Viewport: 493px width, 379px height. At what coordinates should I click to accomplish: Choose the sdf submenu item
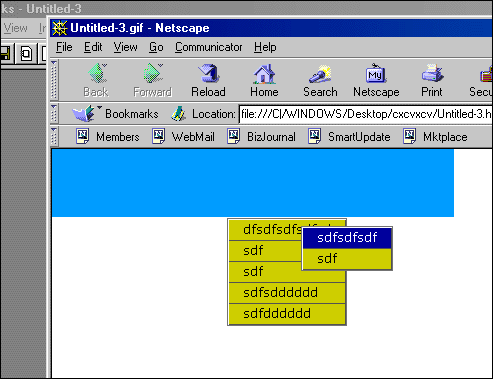[347, 259]
